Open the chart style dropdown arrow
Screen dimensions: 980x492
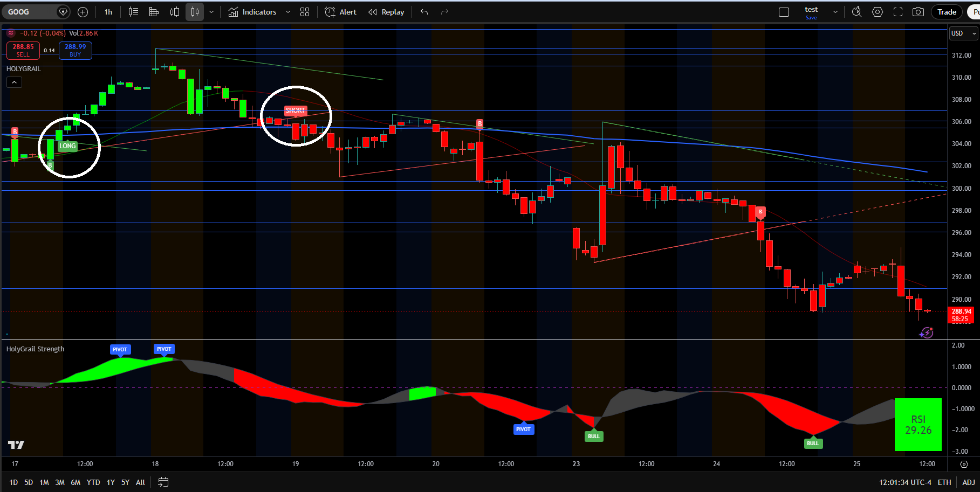coord(211,12)
